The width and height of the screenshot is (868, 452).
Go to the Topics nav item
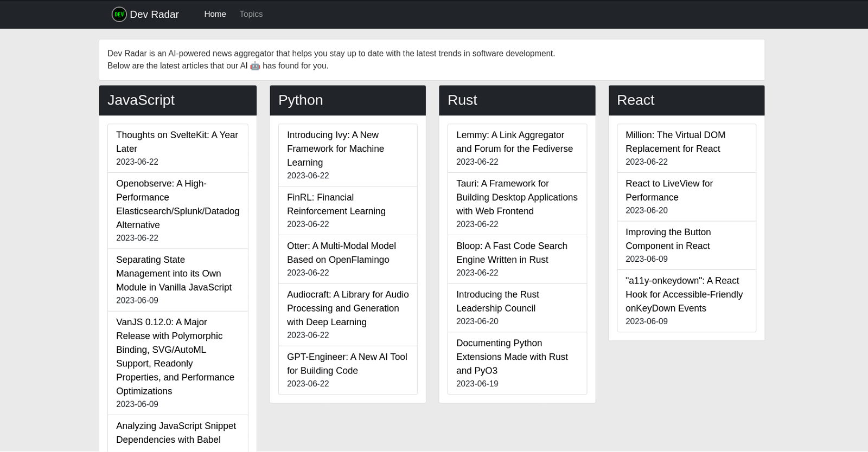coord(251,14)
